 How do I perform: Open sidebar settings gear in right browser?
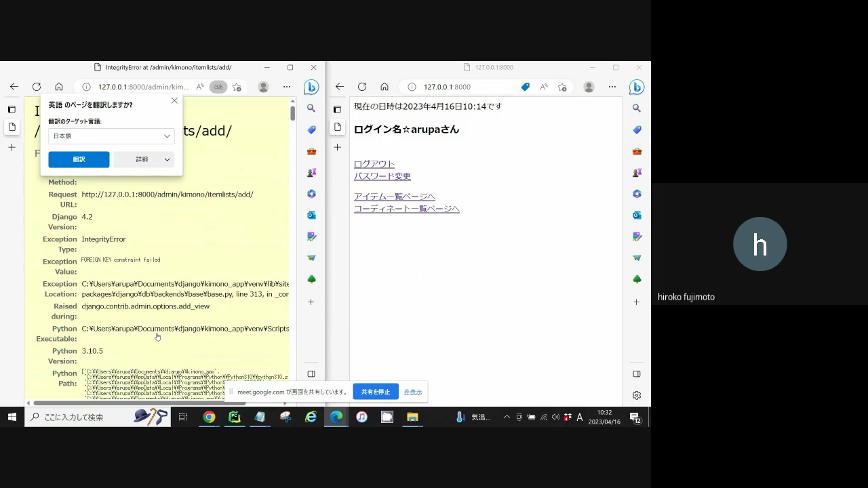[637, 395]
